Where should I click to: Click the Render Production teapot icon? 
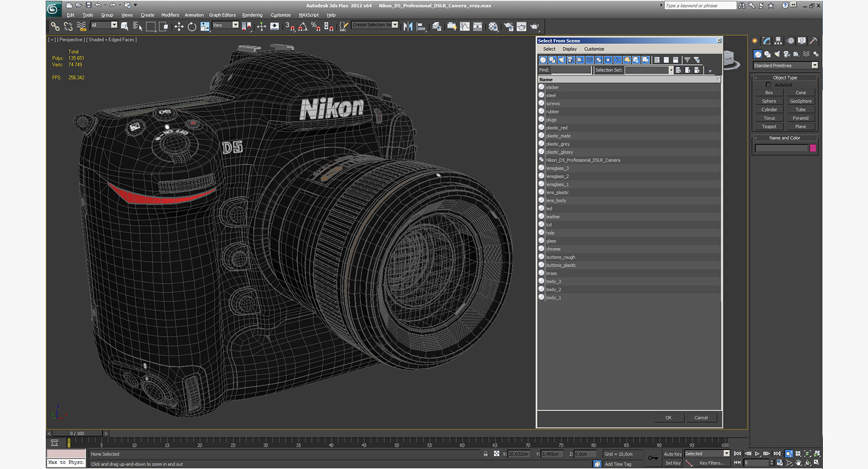coord(534,26)
